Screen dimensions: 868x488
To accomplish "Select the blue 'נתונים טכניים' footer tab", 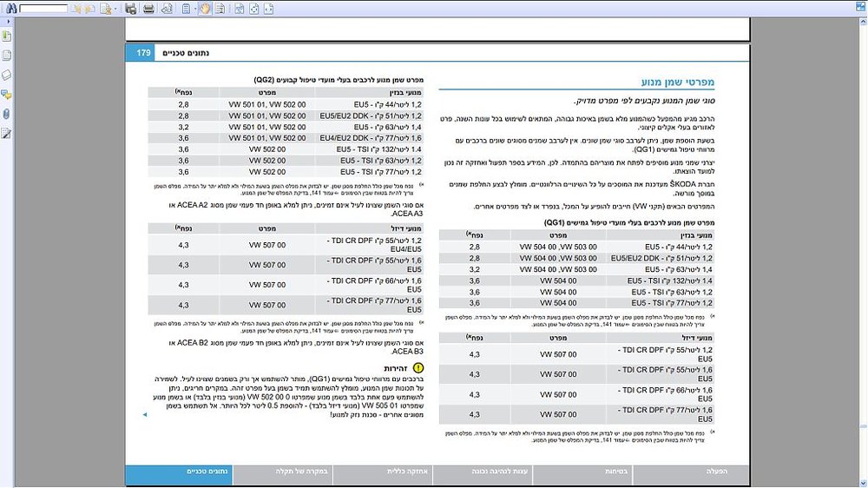I will [x=179, y=475].
